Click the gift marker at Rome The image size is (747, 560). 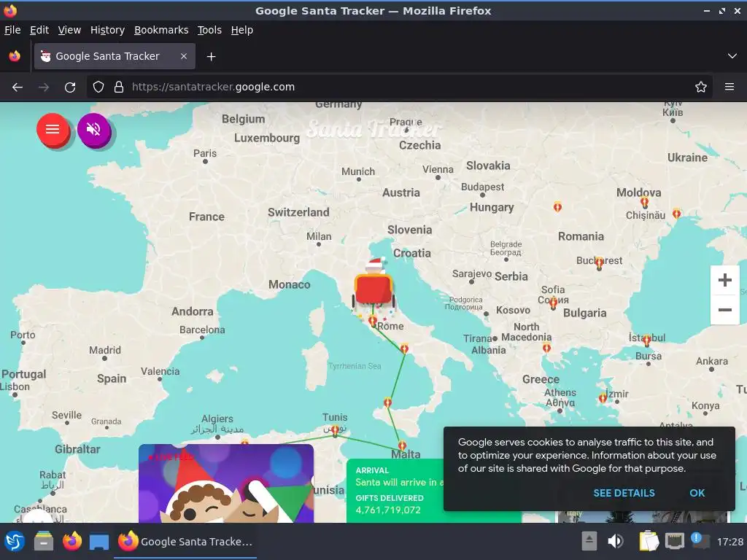373,322
